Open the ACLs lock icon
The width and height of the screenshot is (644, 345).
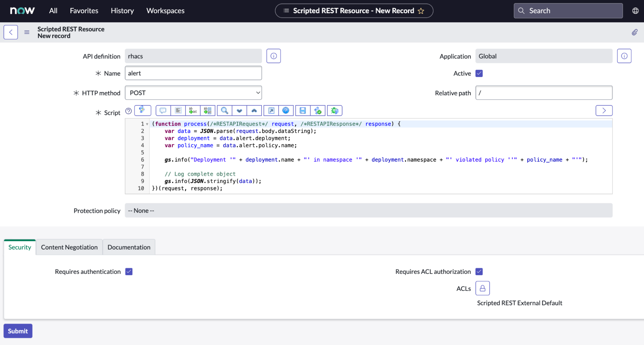[482, 288]
